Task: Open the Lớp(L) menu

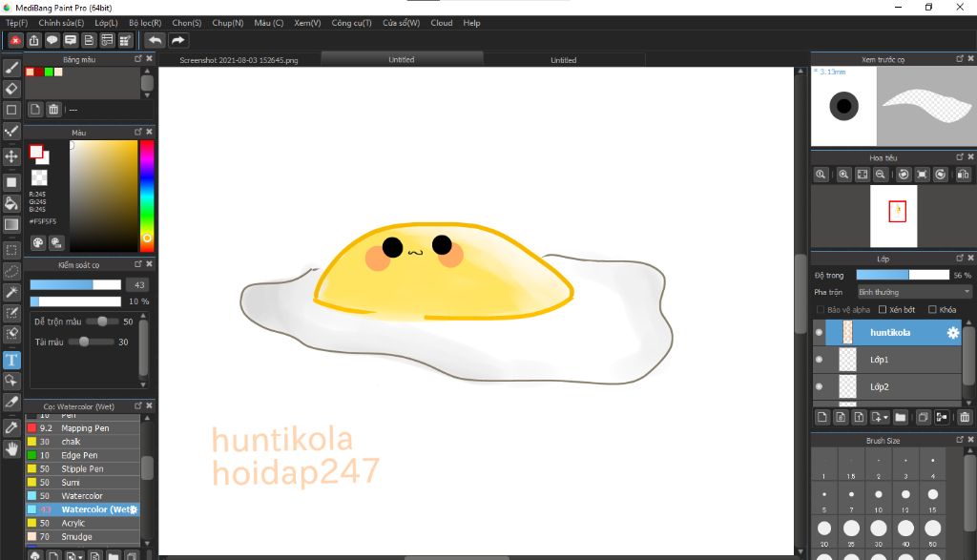Action: [x=106, y=23]
